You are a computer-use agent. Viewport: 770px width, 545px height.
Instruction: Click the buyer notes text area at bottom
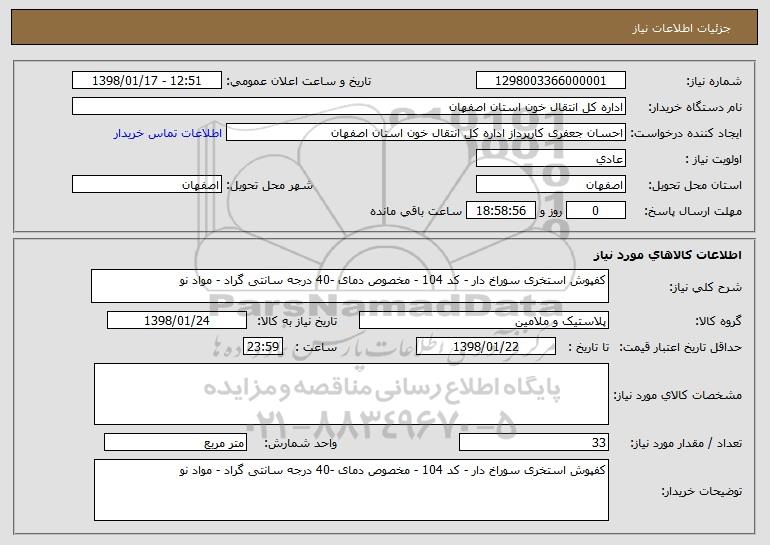pos(351,490)
